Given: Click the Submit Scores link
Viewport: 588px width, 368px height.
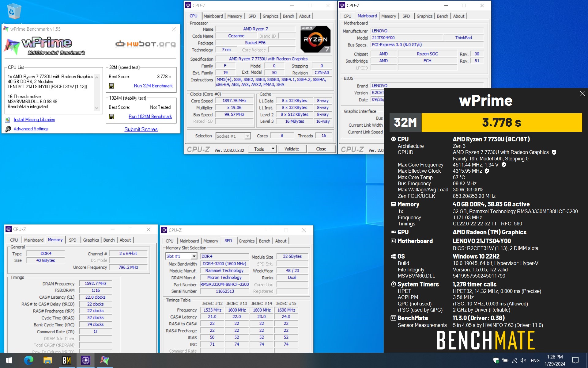Looking at the screenshot, I should click(141, 129).
